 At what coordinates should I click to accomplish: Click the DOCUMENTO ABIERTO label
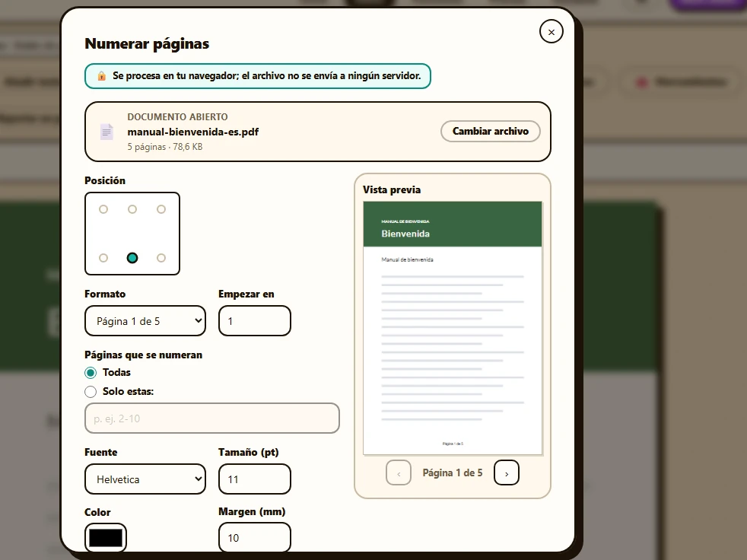pos(178,116)
